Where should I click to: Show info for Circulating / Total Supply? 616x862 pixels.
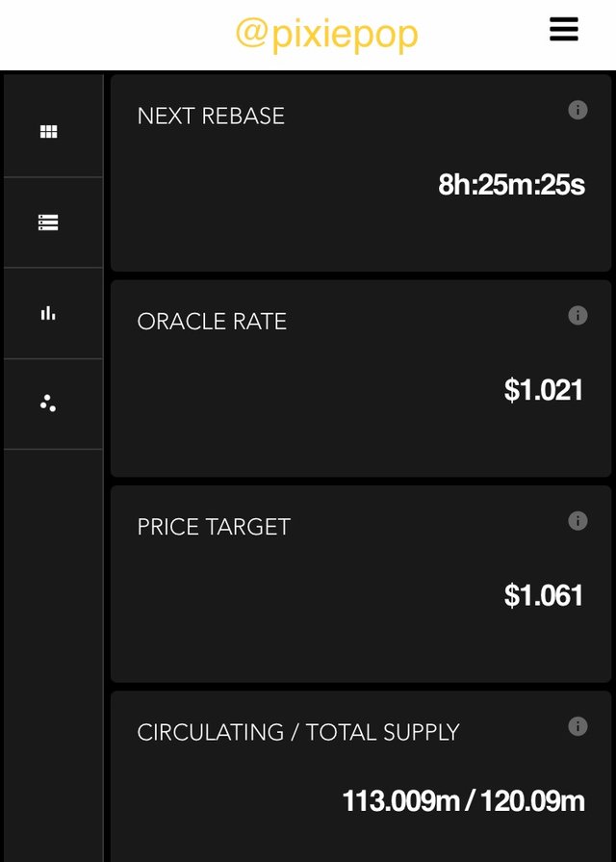[577, 726]
